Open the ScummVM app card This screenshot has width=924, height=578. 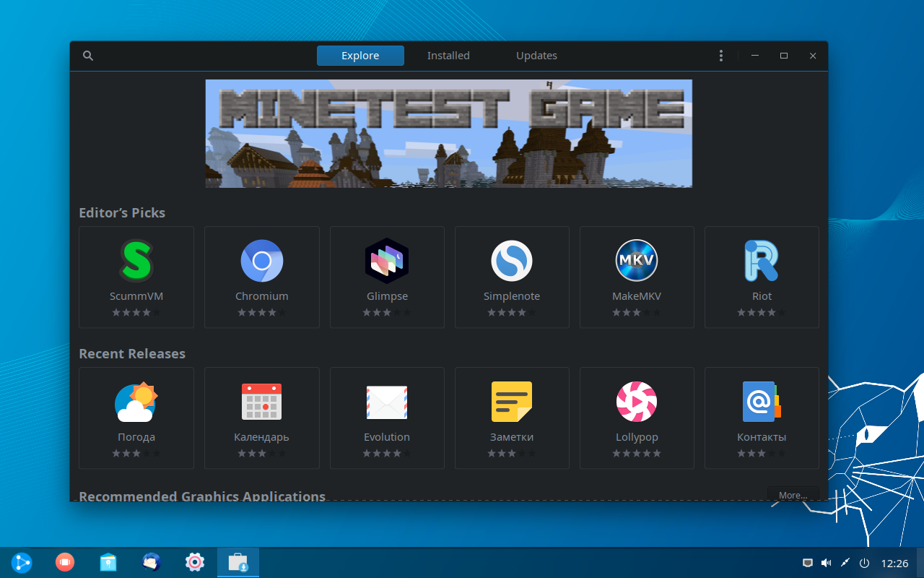coord(136,277)
